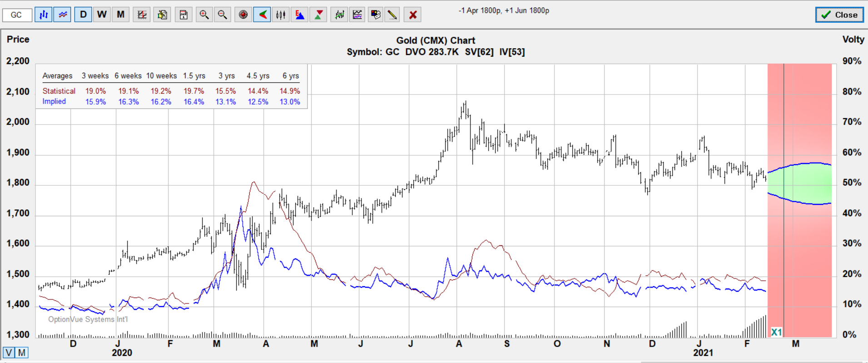The image size is (868, 363).
Task: Select the Monthly (M) chart interval
Action: pos(120,15)
